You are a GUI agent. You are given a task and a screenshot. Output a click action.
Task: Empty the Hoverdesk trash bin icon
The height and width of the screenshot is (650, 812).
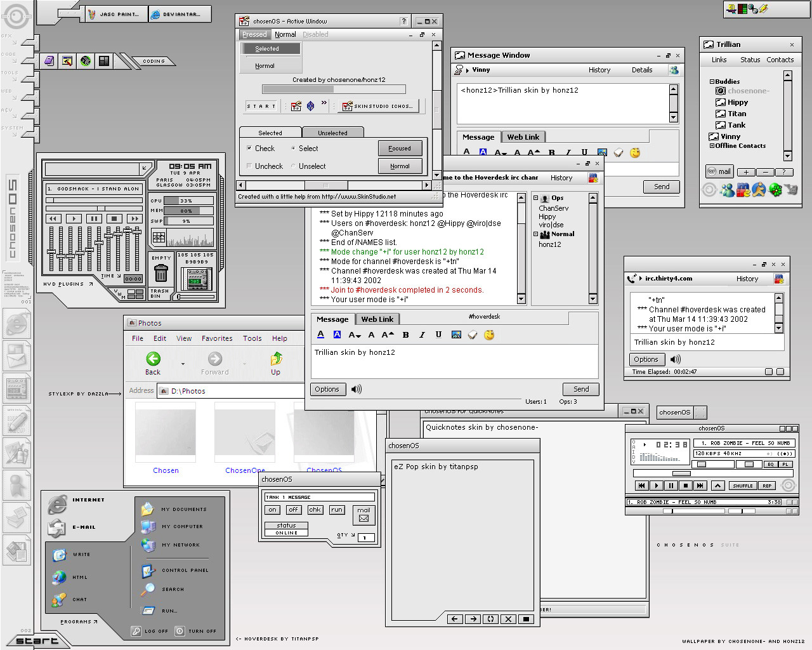coord(161,273)
